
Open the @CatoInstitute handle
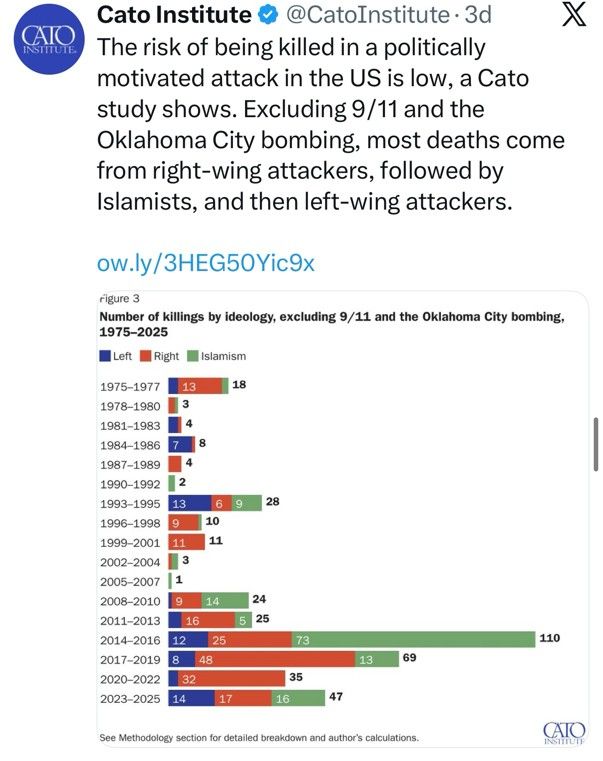click(x=368, y=15)
